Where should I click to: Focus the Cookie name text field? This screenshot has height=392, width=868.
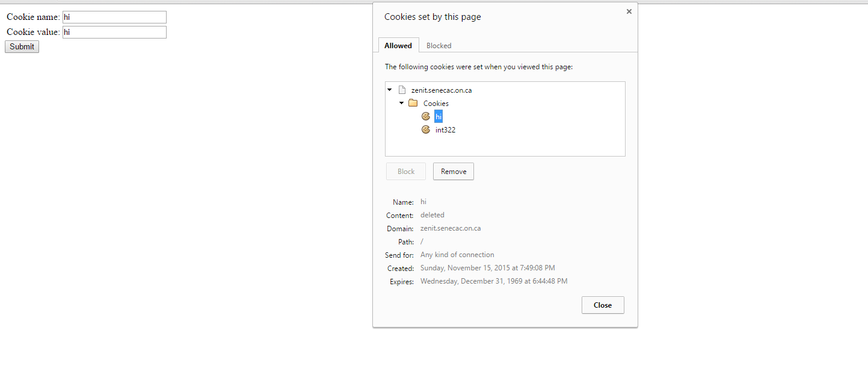coord(114,17)
